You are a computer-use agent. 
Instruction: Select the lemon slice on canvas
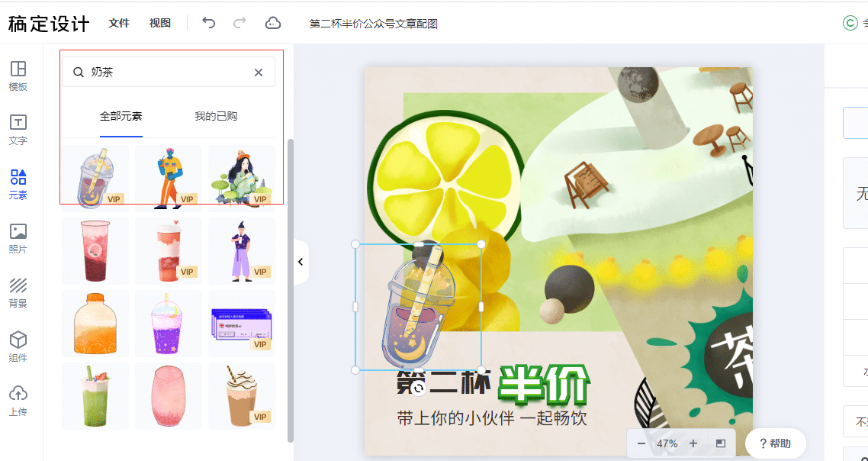[445, 180]
